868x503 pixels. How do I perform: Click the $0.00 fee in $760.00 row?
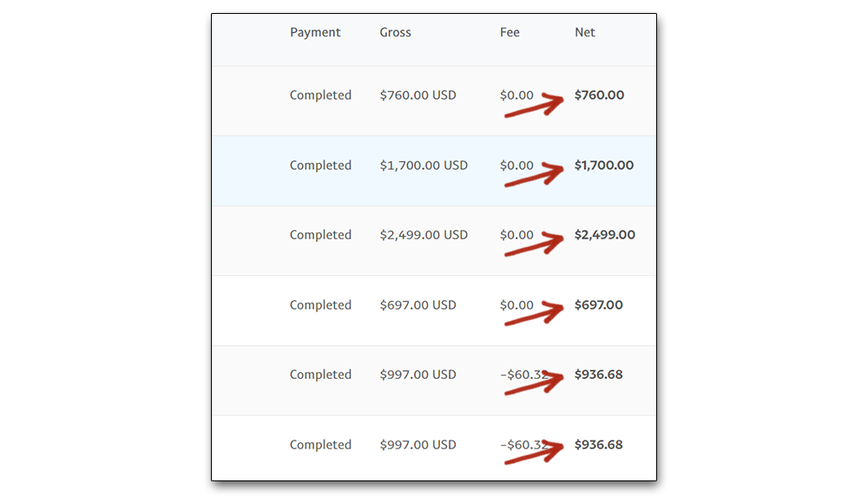[x=516, y=95]
